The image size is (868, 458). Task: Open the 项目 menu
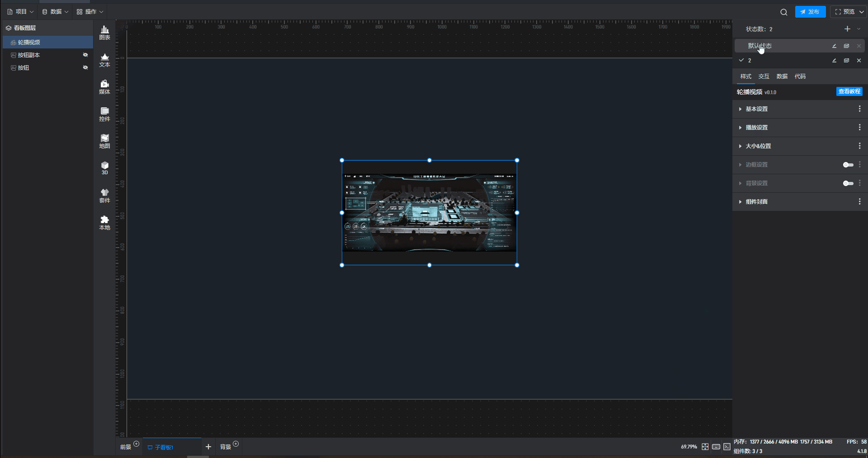click(x=21, y=12)
